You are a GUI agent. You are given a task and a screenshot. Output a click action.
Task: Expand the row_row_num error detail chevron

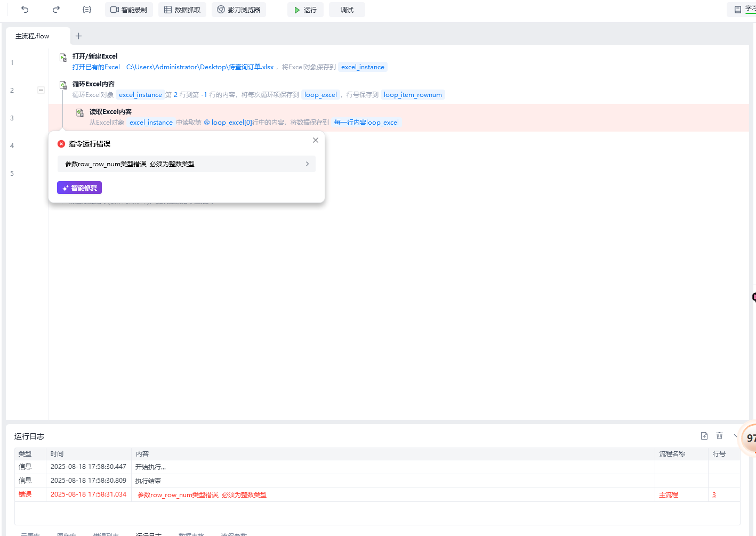[x=307, y=164]
